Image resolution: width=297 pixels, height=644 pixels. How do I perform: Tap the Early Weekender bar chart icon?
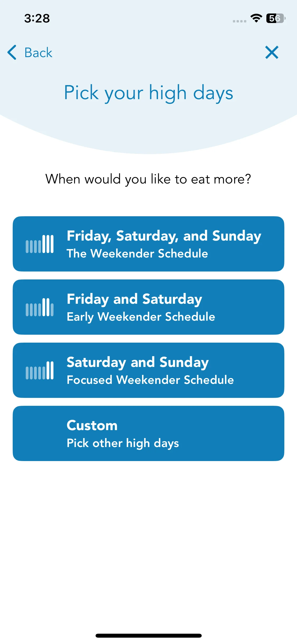click(x=40, y=307)
